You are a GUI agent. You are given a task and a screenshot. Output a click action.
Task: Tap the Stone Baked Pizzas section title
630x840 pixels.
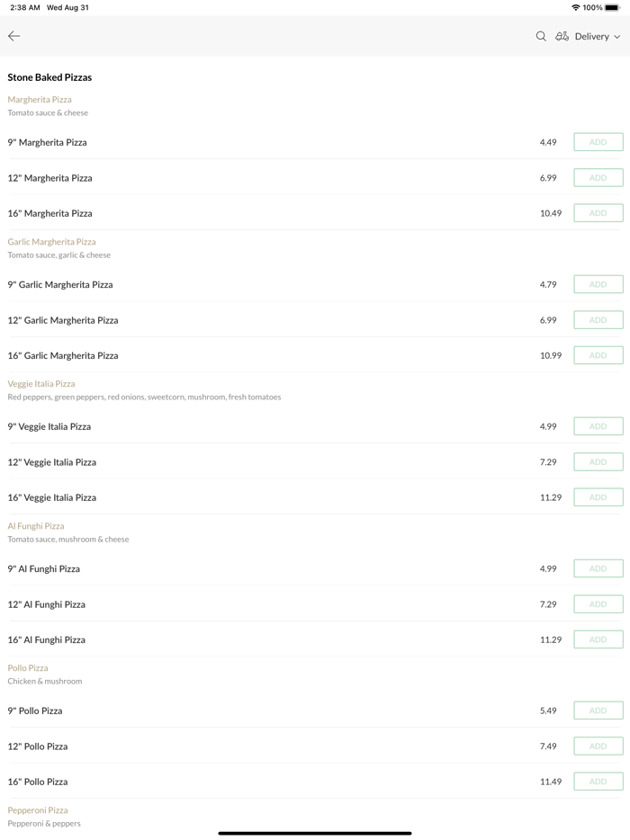[x=49, y=77]
